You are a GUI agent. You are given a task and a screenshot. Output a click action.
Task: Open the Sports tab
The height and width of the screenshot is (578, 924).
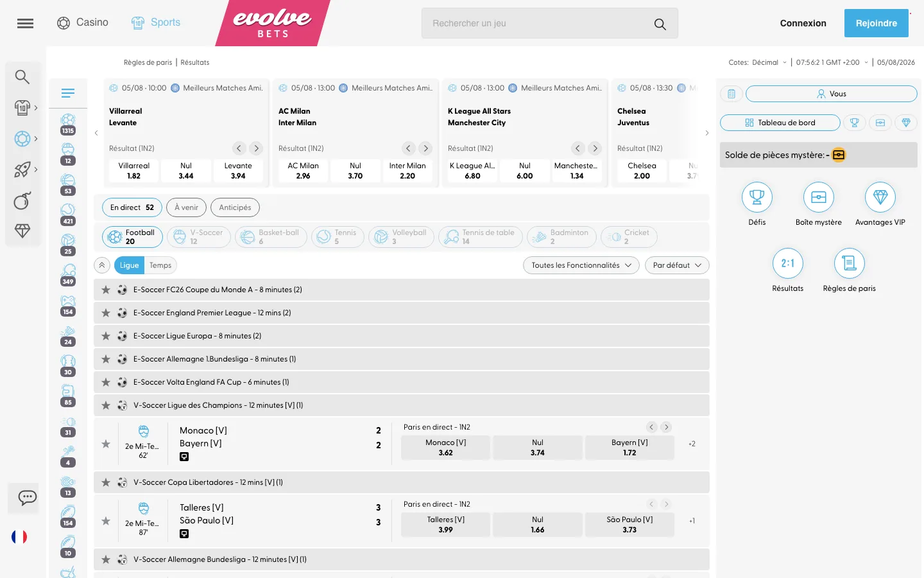tap(156, 22)
